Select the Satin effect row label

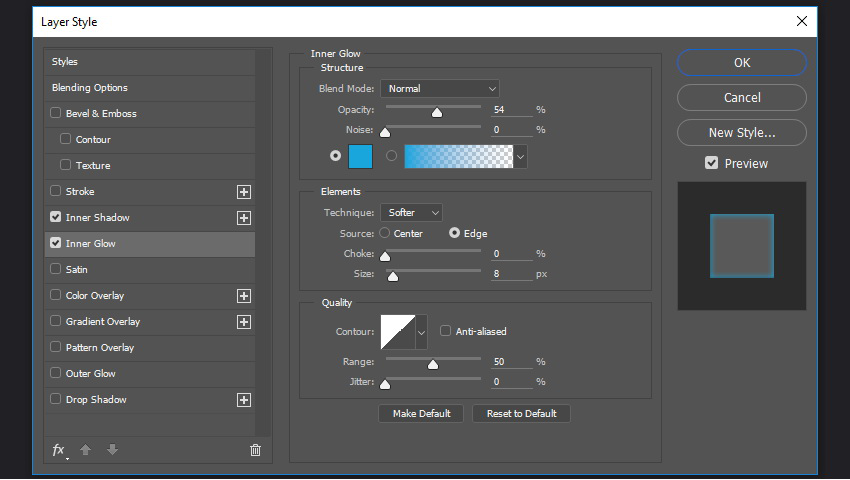tap(76, 270)
